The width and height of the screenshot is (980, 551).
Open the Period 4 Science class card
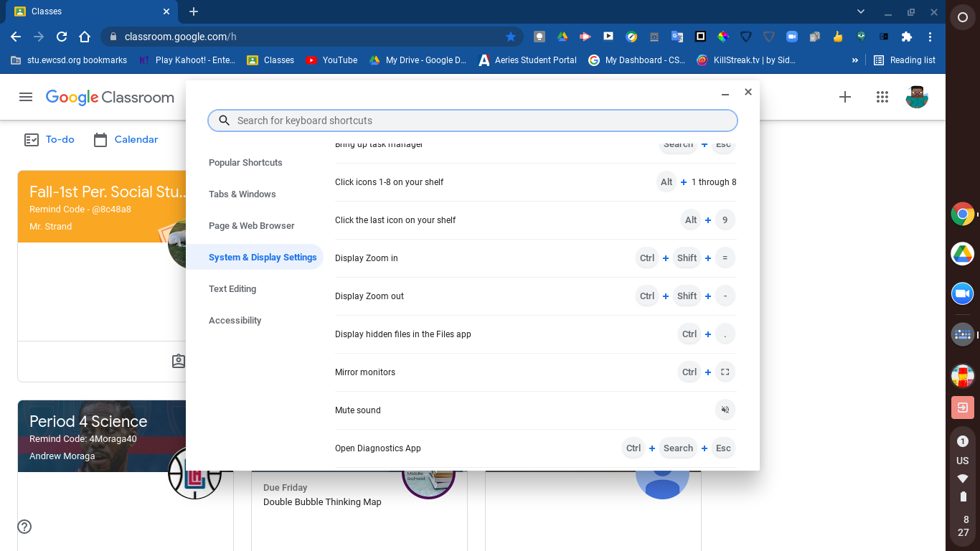pyautogui.click(x=88, y=422)
